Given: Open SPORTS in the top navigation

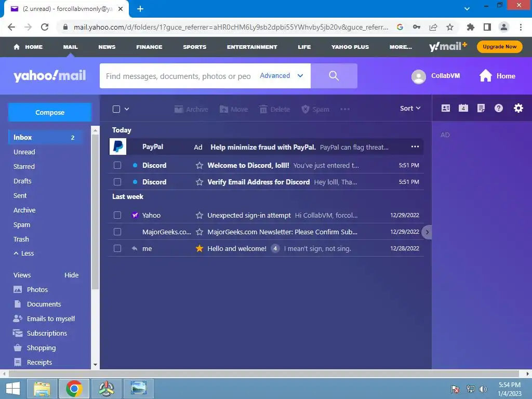Looking at the screenshot, I should (x=195, y=47).
